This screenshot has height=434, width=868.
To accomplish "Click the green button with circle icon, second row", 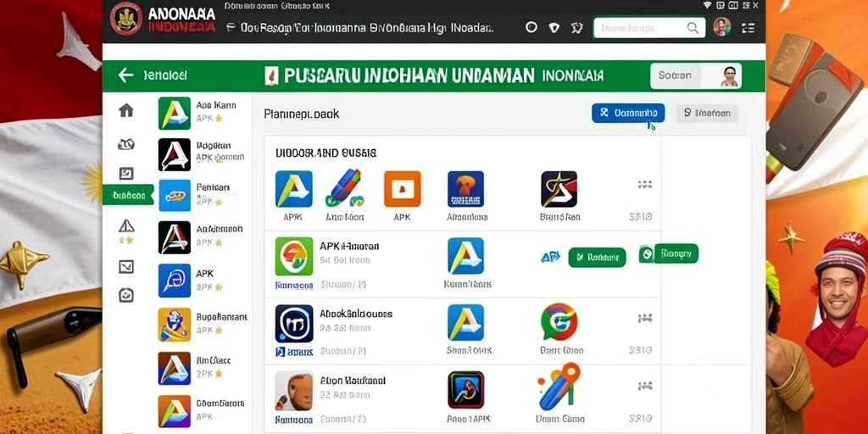I will point(669,253).
